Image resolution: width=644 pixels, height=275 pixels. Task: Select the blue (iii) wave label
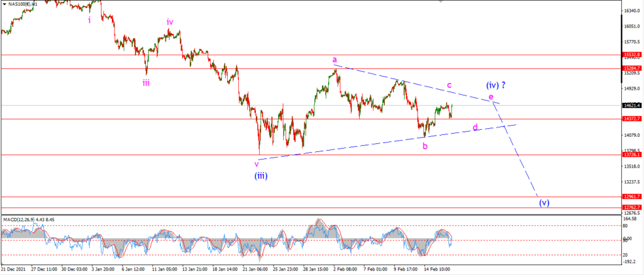pos(261,176)
